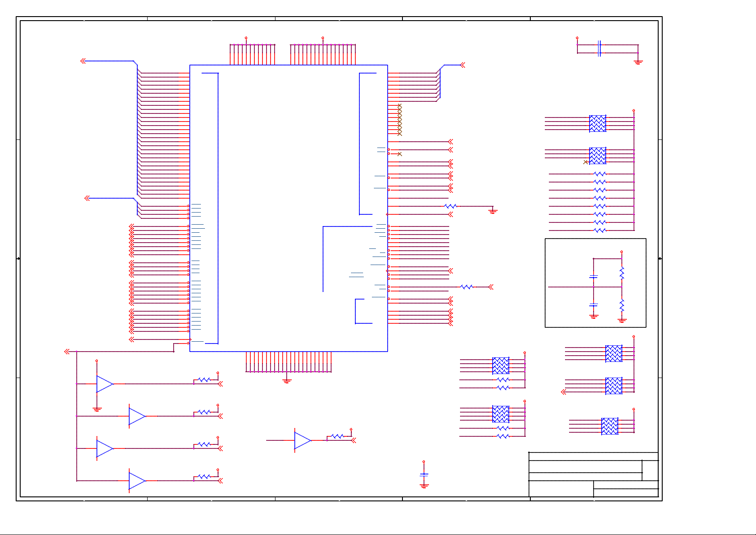Select the resistor wired to ground right of chip

pos(450,206)
